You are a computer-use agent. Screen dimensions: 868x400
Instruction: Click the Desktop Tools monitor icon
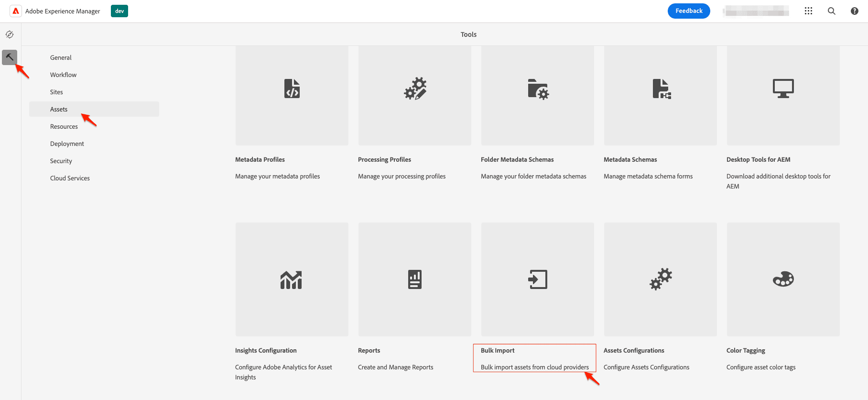(783, 89)
